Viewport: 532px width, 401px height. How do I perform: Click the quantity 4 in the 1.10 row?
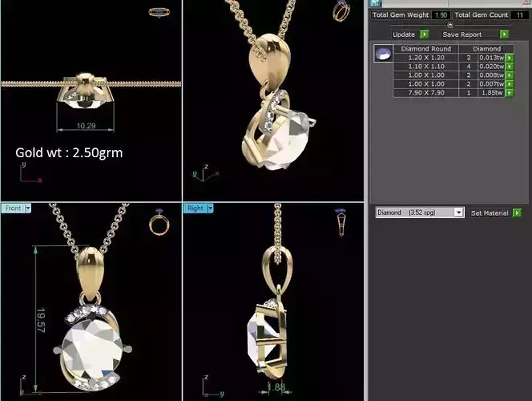pyautogui.click(x=469, y=67)
